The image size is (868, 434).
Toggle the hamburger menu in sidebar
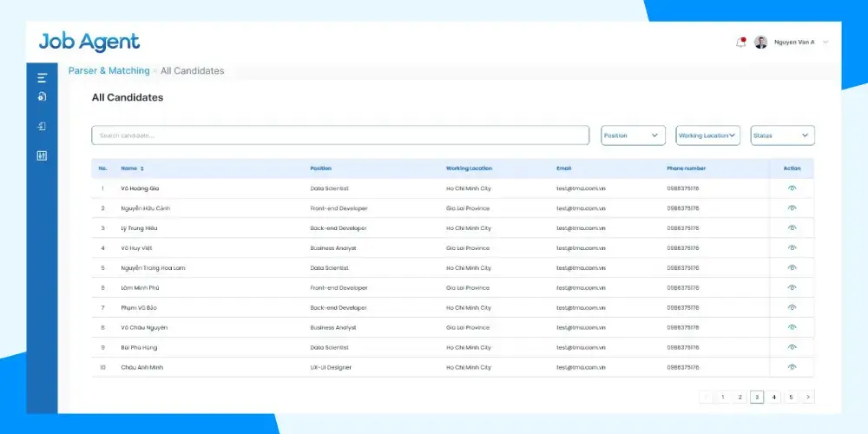click(x=42, y=78)
